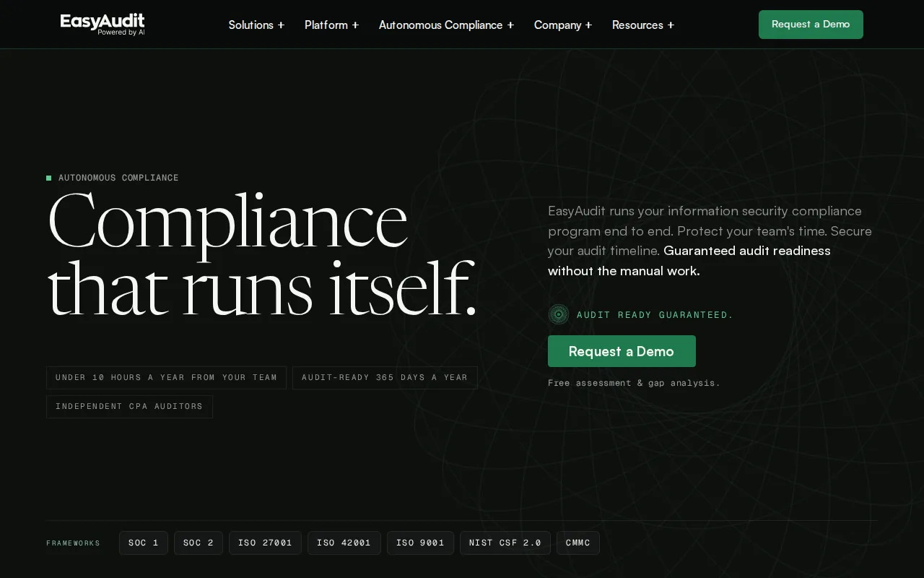Viewport: 924px width, 578px height.
Task: Click 'Audit Ready Guaranteed.' text
Action: 655,315
